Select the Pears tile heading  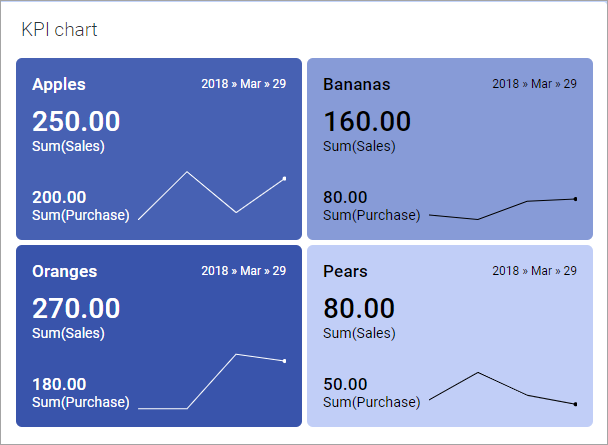pyautogui.click(x=345, y=271)
